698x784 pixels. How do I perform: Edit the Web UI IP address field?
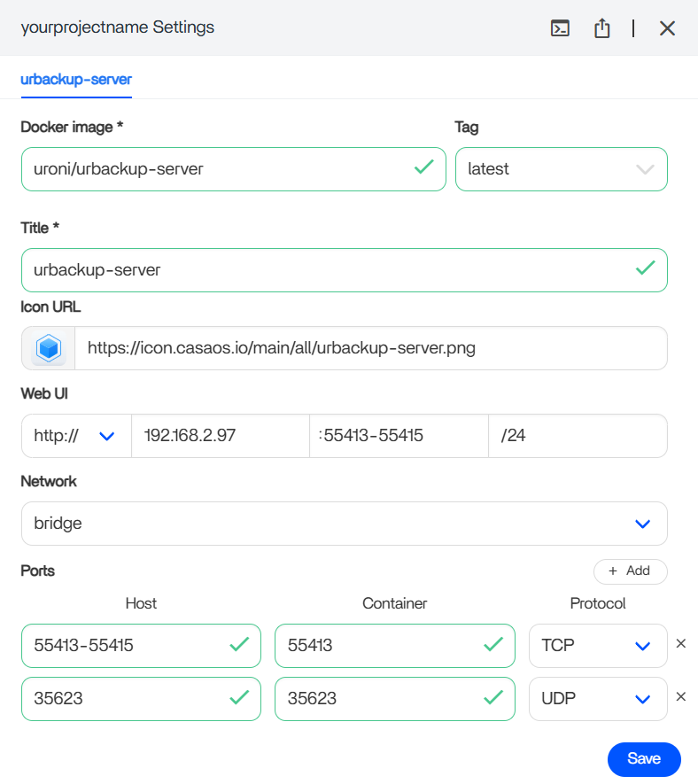tap(220, 436)
